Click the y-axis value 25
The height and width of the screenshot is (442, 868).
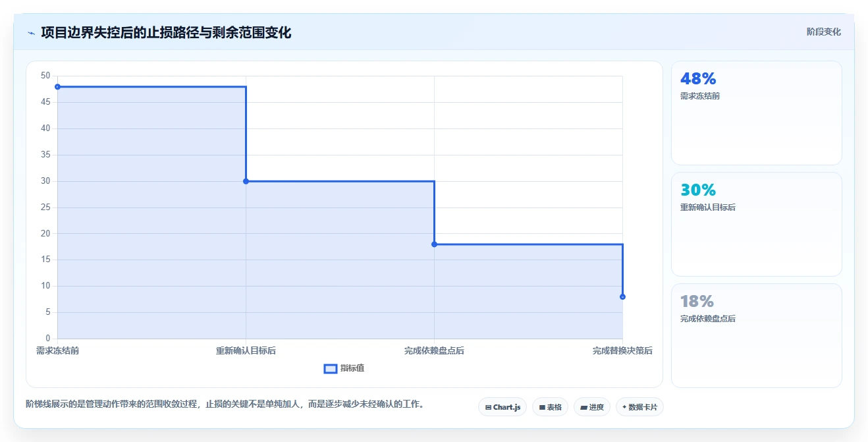[x=45, y=207]
